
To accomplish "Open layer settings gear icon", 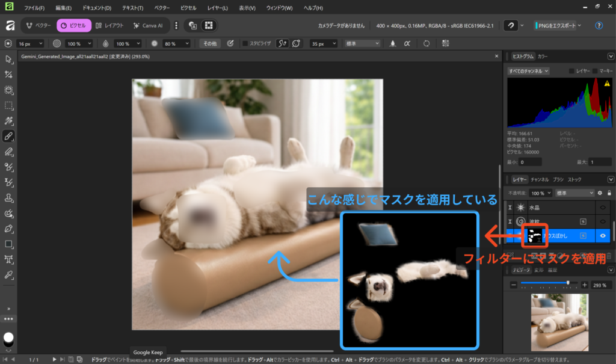I will tap(599, 193).
